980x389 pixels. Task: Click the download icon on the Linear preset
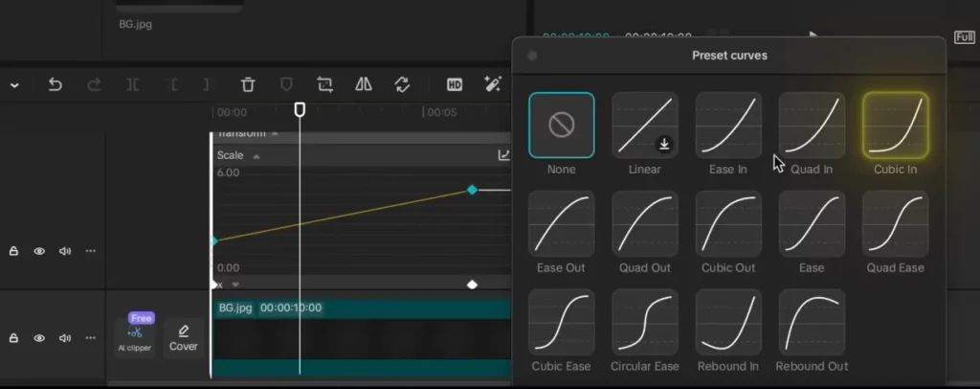coord(664,145)
